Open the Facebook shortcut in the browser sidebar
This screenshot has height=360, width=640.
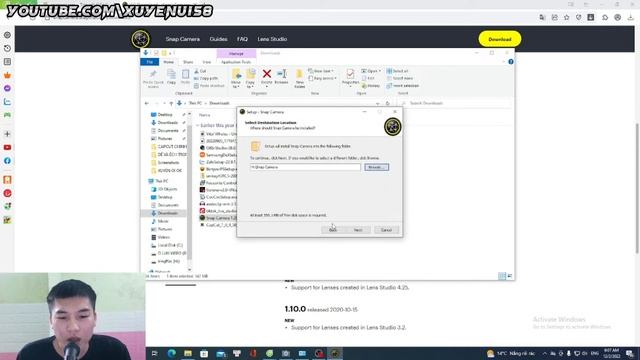click(7, 161)
